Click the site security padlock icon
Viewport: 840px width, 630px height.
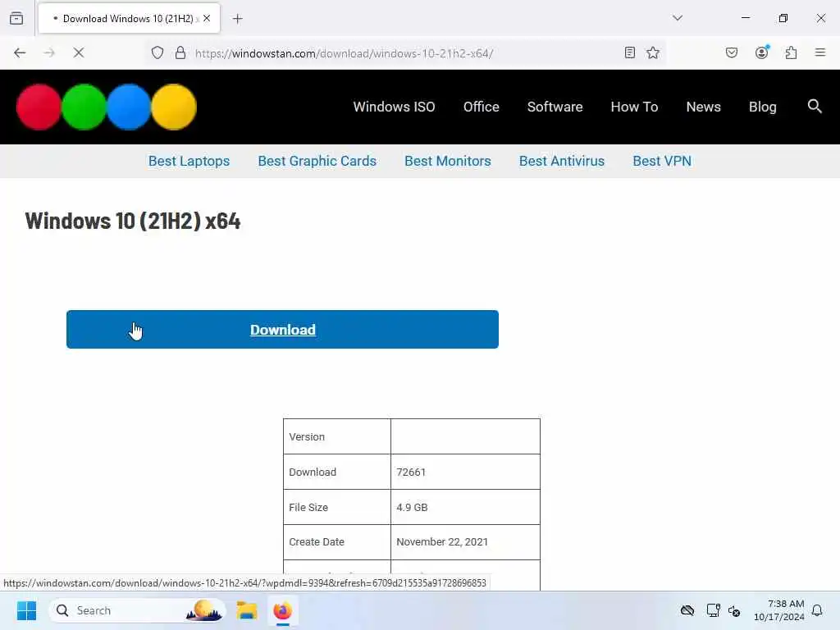click(180, 52)
